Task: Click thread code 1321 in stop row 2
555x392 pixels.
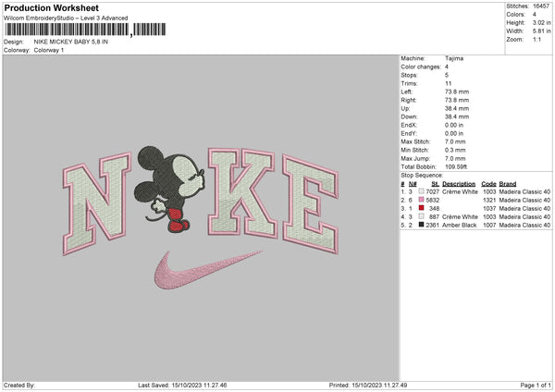Action: pyautogui.click(x=489, y=201)
